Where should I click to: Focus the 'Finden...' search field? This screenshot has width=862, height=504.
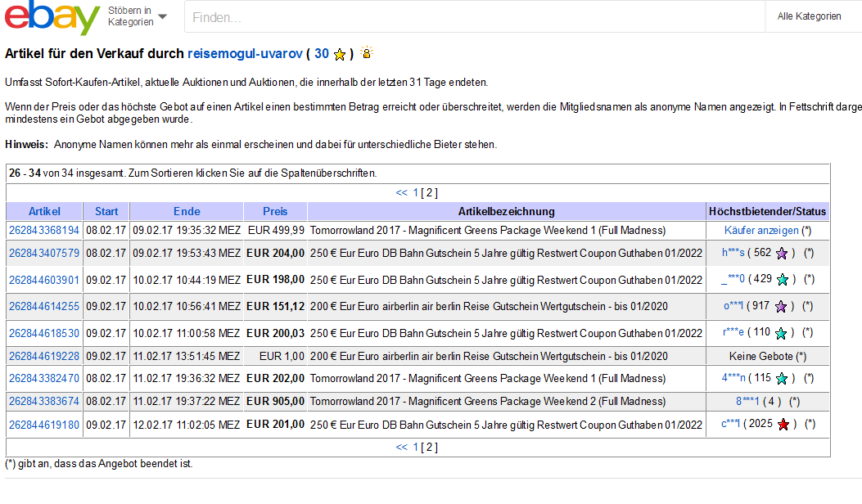[475, 17]
